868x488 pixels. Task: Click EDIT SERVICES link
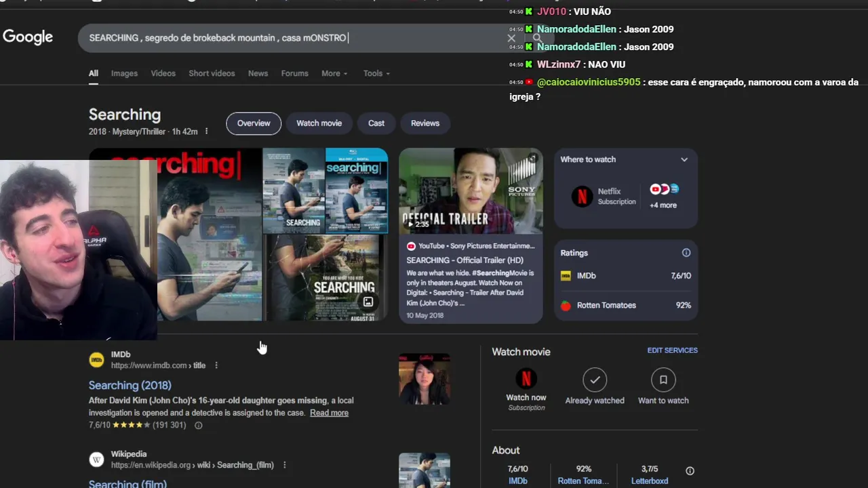click(672, 350)
